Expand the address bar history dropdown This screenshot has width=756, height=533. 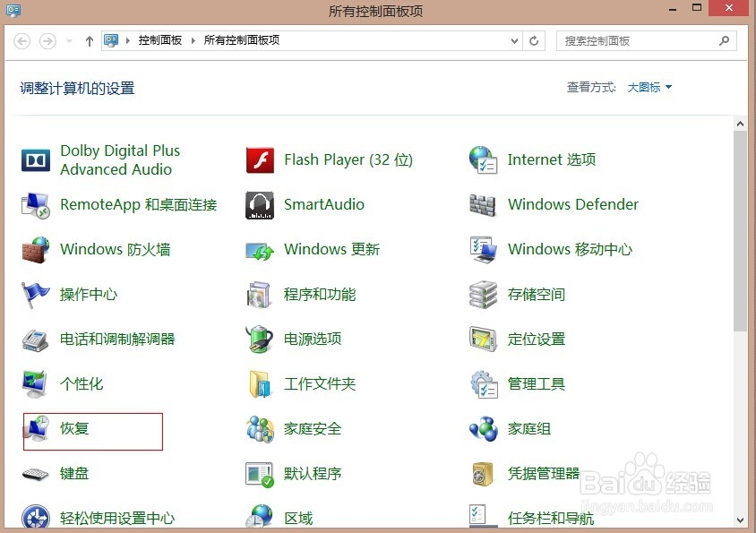pos(514,41)
